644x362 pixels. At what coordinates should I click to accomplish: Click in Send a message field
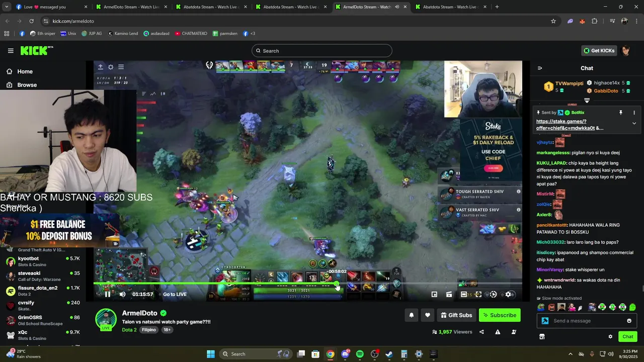coord(587,321)
